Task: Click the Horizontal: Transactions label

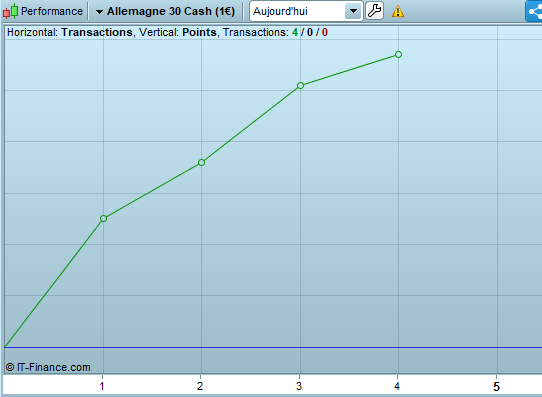Action: point(70,32)
